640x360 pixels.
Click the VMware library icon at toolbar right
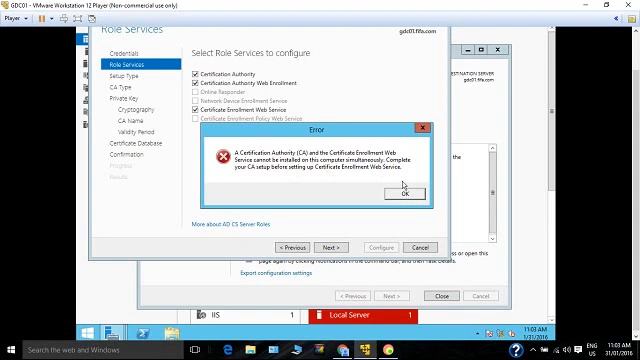[x=632, y=19]
